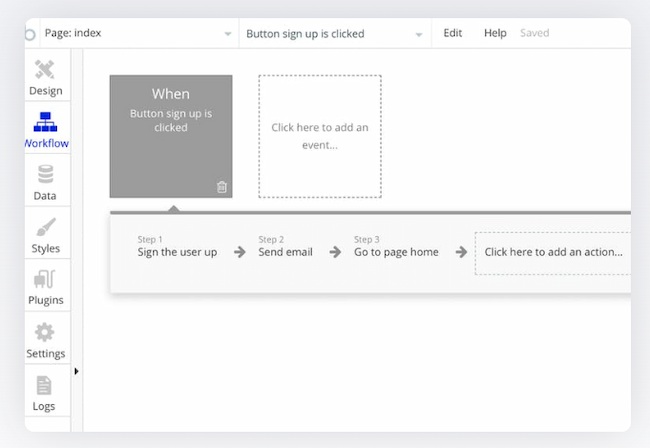Open the Design tab icon
650x448 pixels.
(45, 70)
